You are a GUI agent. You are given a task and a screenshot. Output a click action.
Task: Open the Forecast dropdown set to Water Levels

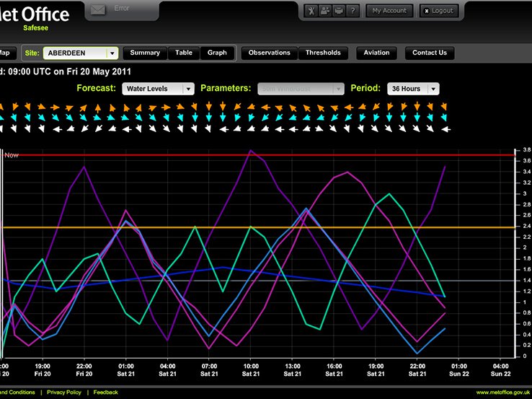tap(158, 89)
